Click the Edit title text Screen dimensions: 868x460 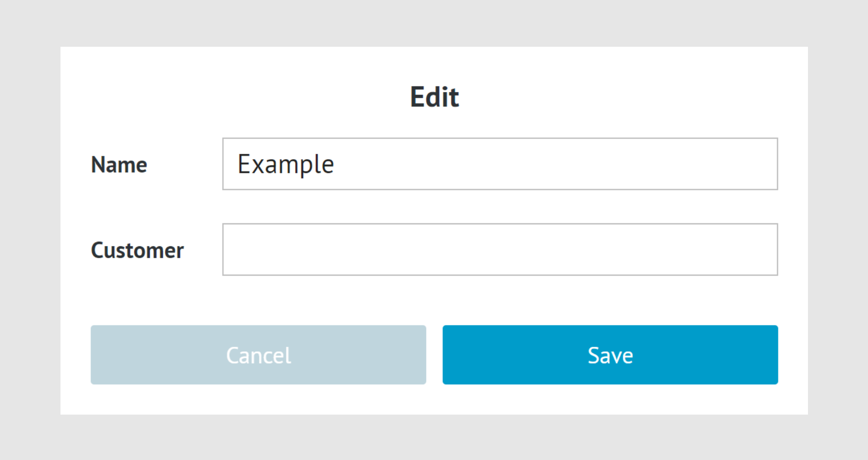point(434,97)
